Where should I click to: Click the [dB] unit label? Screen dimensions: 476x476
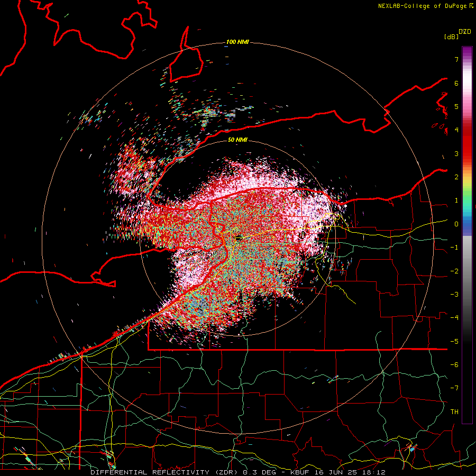tap(451, 36)
